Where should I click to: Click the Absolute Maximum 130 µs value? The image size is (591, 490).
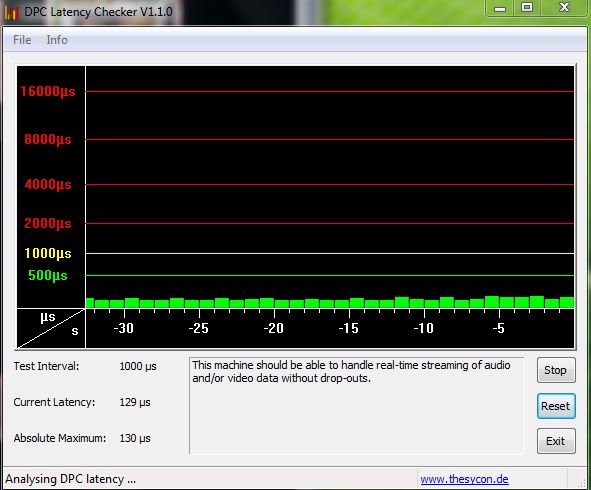135,438
